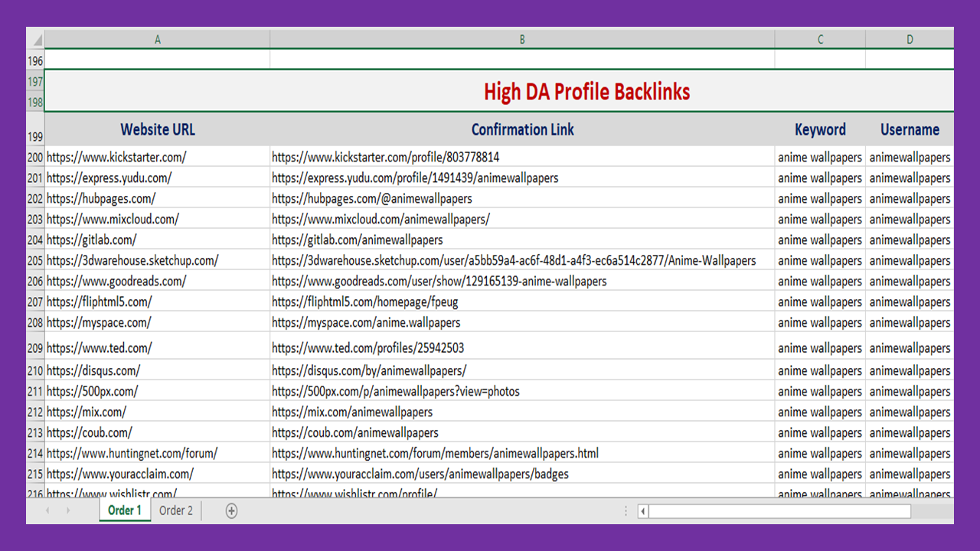Select column B header
The image size is (980, 551).
522,40
